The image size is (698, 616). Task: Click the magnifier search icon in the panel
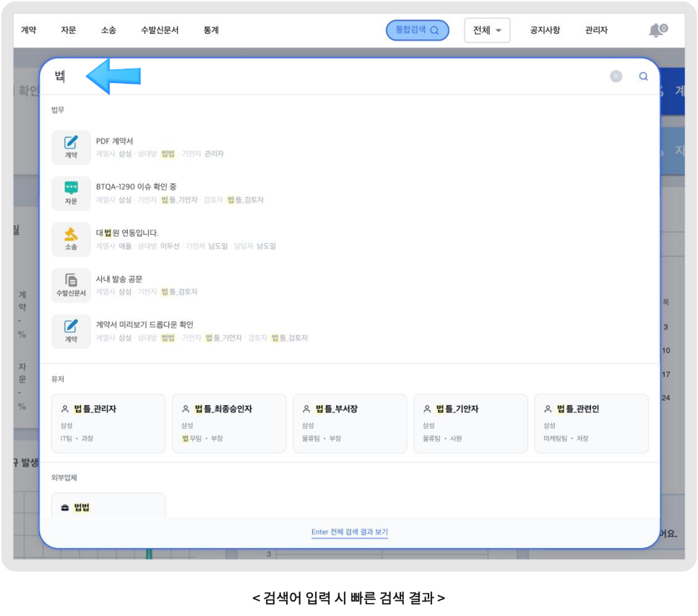pyautogui.click(x=643, y=77)
